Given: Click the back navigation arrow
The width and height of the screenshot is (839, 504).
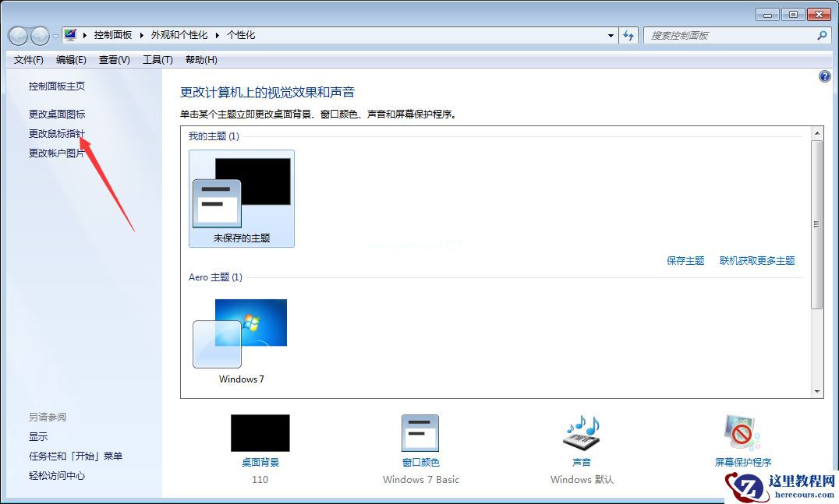Looking at the screenshot, I should pyautogui.click(x=17, y=35).
